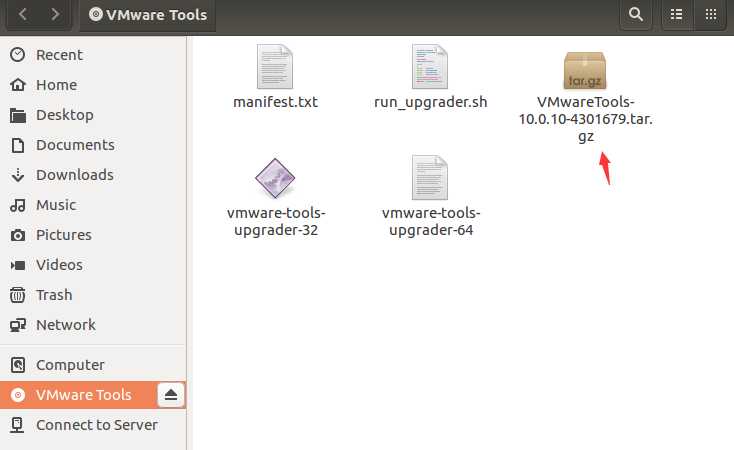Switch to list view
This screenshot has height=450, width=734.
(x=676, y=15)
